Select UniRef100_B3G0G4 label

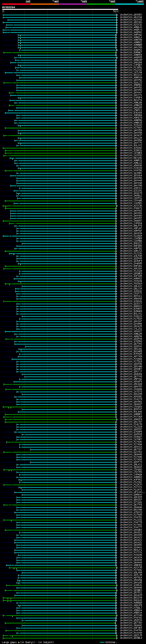coord(131,113)
